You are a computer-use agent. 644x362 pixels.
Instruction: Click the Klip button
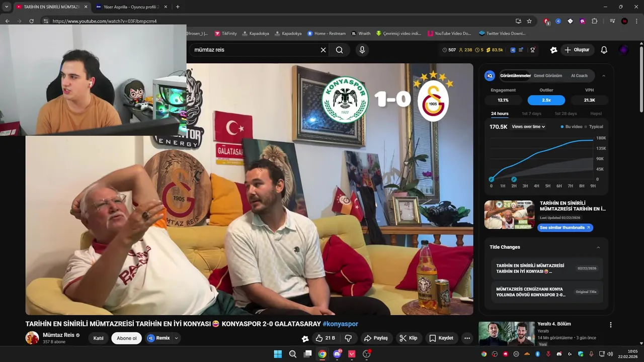(409, 338)
